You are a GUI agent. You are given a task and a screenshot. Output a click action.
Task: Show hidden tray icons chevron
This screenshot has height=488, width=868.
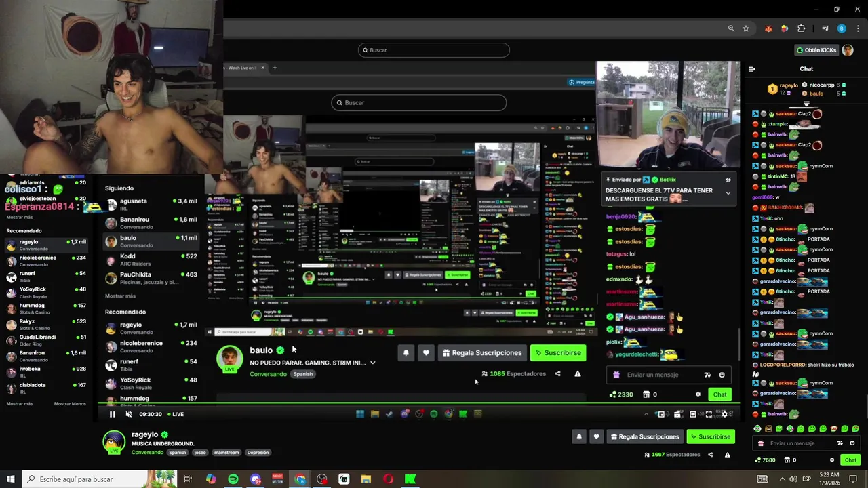pyautogui.click(x=781, y=479)
